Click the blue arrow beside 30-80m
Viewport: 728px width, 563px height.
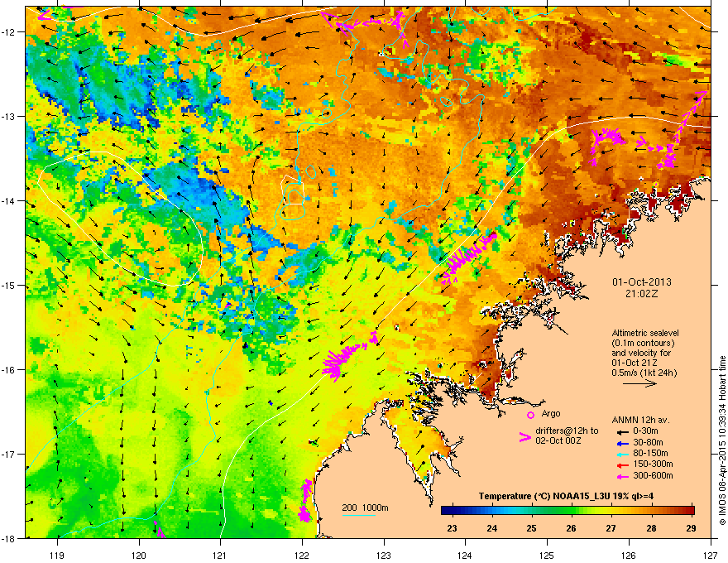click(x=622, y=443)
